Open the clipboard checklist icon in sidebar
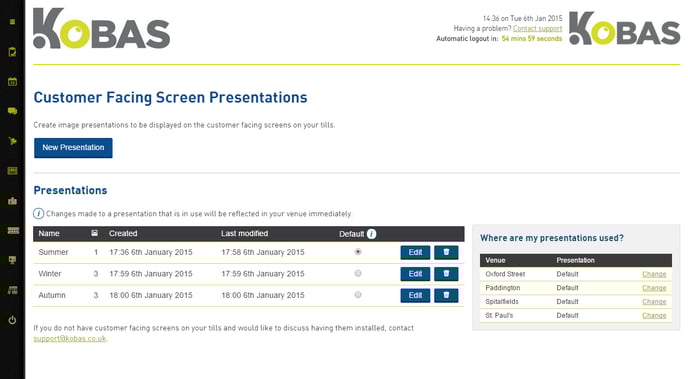This screenshot has width=688, height=379. pyautogui.click(x=12, y=52)
